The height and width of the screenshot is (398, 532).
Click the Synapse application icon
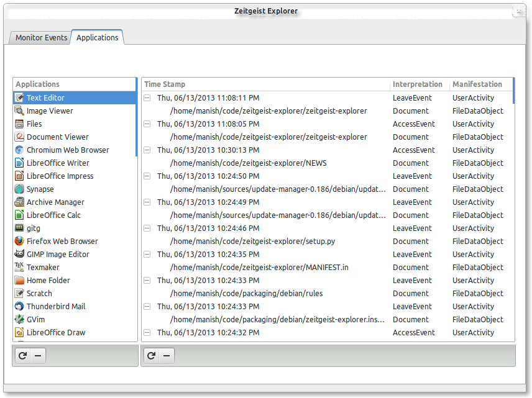20,189
